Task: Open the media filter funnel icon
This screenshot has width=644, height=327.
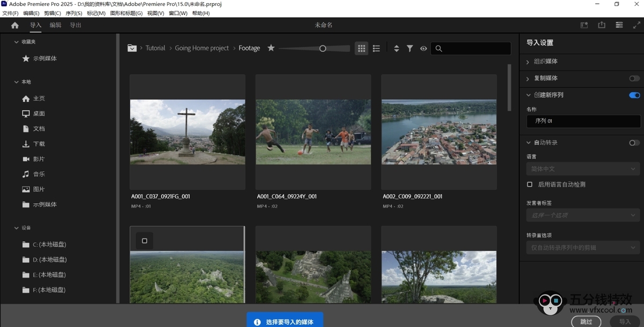Action: [x=409, y=48]
